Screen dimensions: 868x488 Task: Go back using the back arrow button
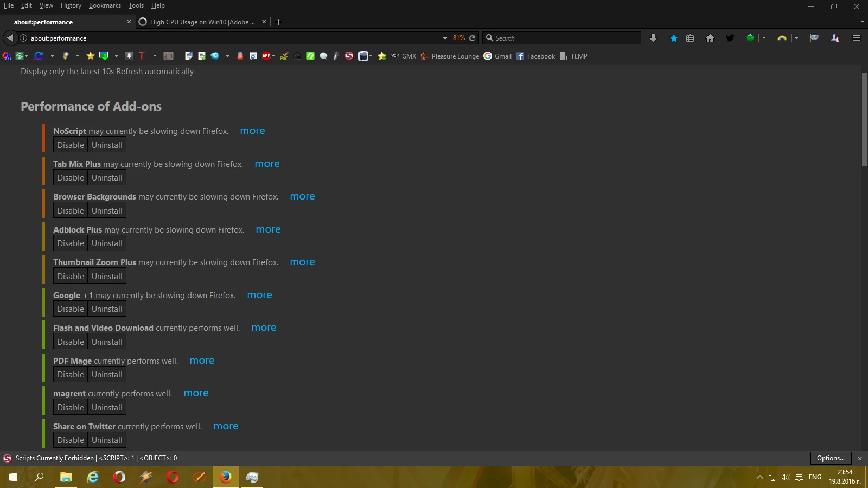pos(10,38)
